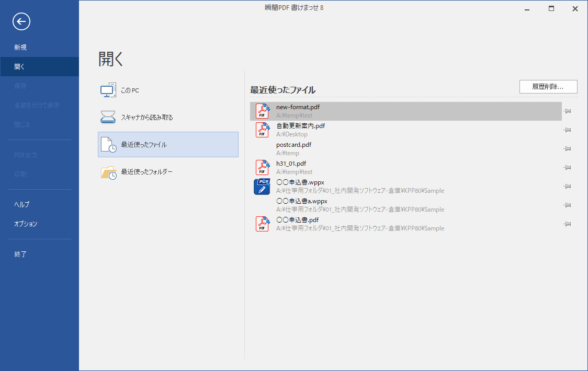Pin 〇〇申込書.wppx to the recent list
The height and width of the screenshot is (371, 588).
568,186
